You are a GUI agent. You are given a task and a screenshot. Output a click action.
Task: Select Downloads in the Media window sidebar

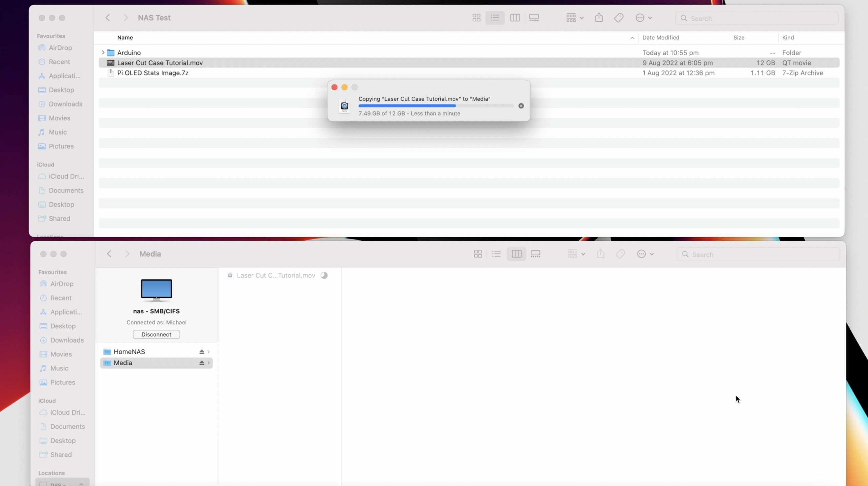[x=67, y=340]
